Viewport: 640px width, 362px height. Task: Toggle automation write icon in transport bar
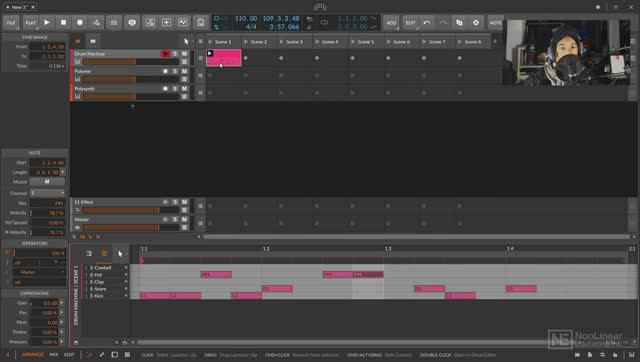click(96, 22)
